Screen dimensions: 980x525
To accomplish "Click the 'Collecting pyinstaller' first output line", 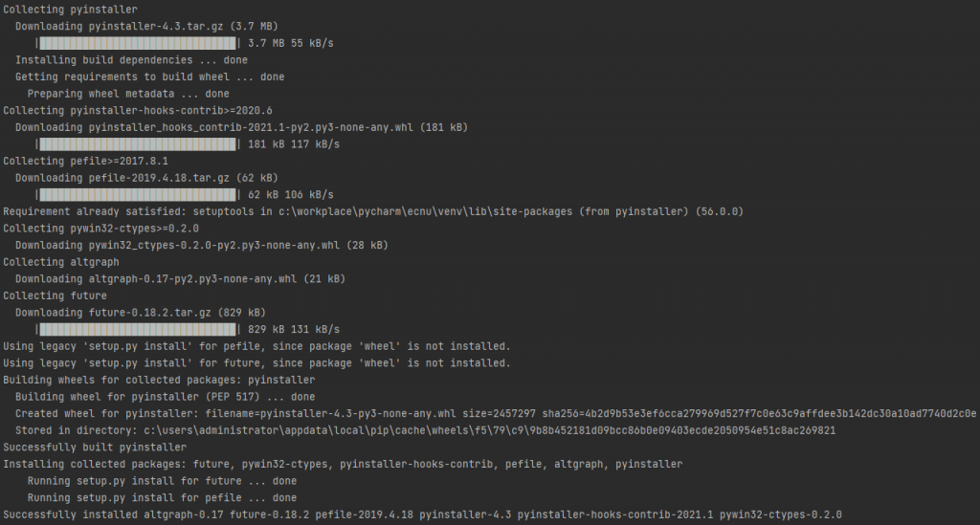I will pyautogui.click(x=71, y=10).
